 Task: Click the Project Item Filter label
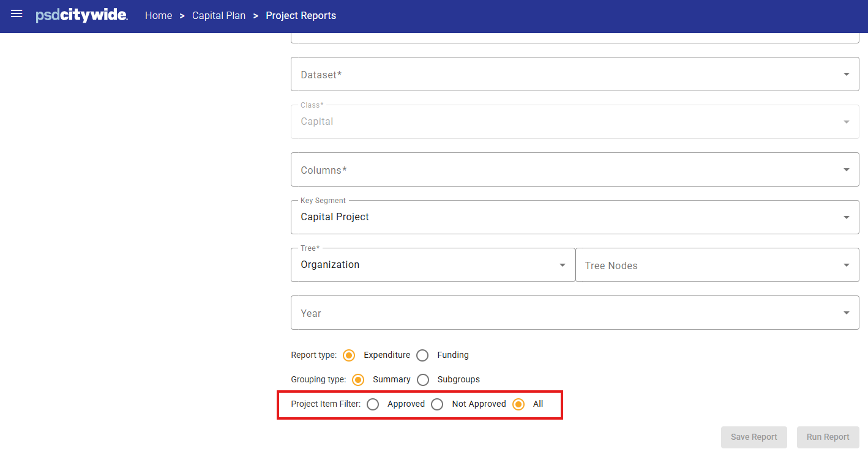click(x=326, y=404)
